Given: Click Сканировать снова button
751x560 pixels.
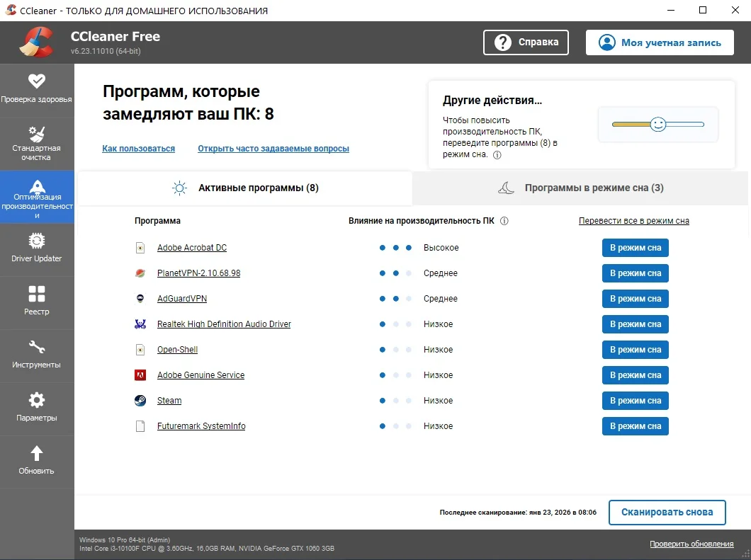Looking at the screenshot, I should pyautogui.click(x=667, y=512).
